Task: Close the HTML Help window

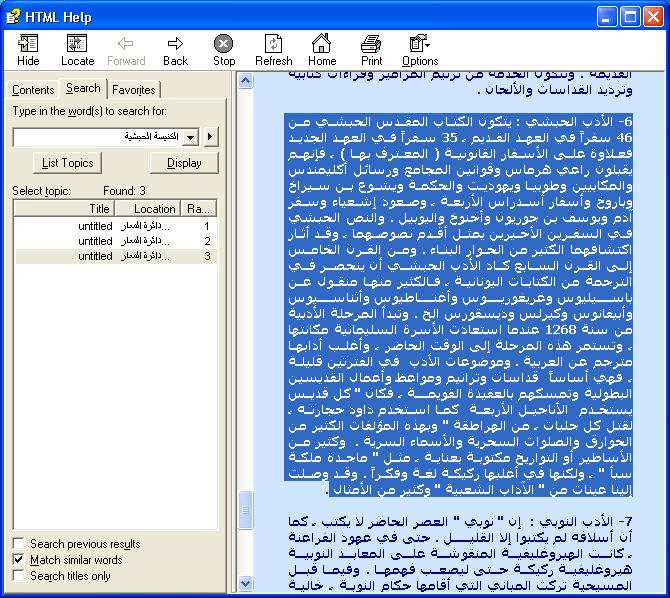Action: [x=654, y=17]
